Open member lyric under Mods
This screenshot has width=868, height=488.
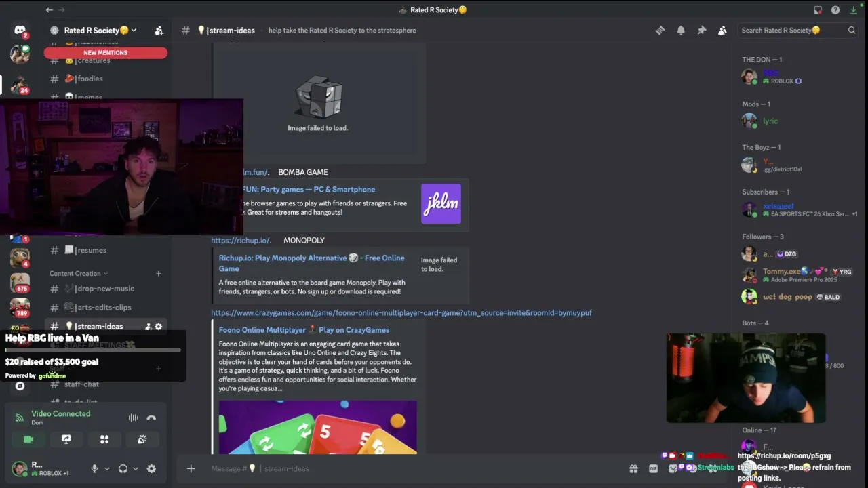(770, 121)
